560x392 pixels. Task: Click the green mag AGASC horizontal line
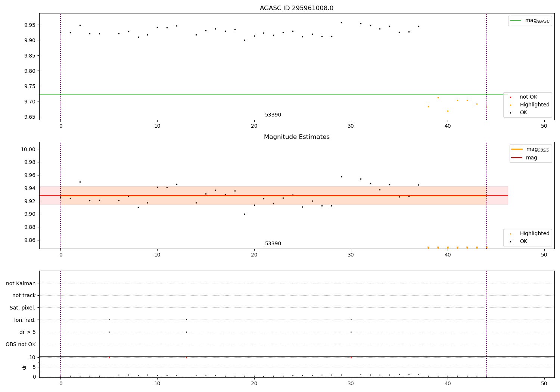[x=273, y=94]
